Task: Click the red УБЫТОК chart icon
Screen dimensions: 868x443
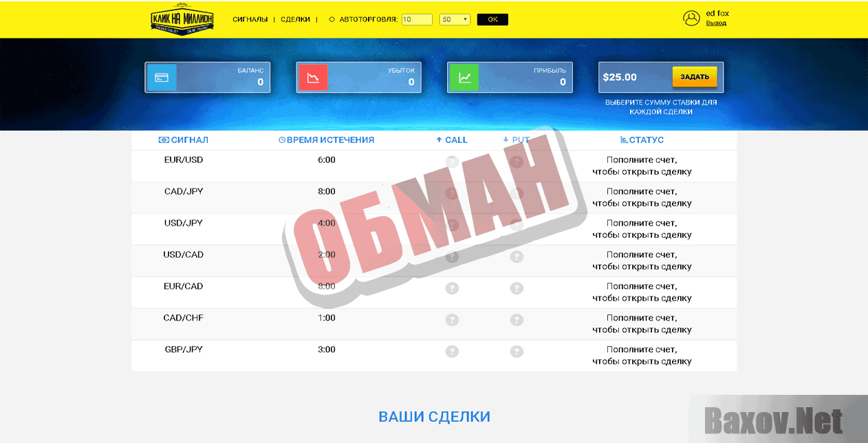Action: click(312, 77)
